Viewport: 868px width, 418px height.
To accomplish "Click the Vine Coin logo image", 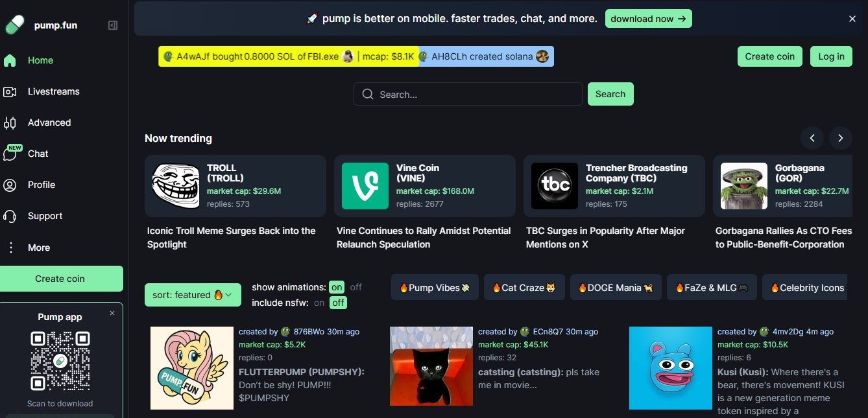I will click(365, 186).
